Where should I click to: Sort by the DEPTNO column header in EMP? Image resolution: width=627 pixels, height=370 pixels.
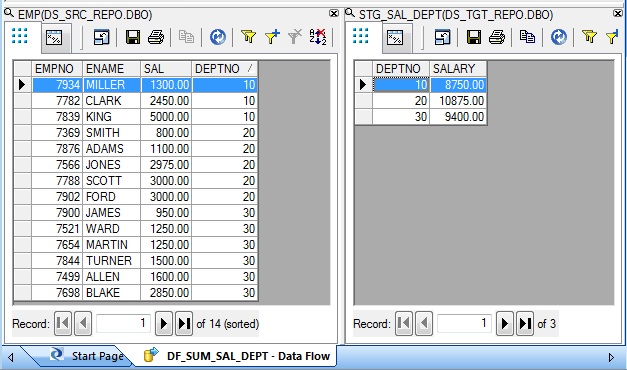click(x=224, y=69)
